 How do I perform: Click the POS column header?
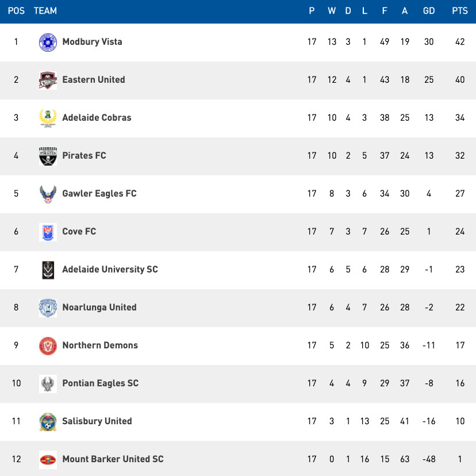click(x=16, y=11)
